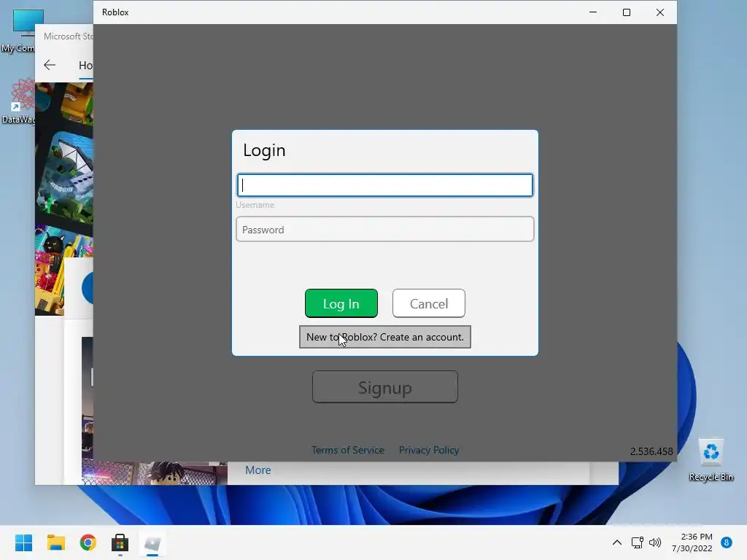
Task: Click Roblox version number 2.536.458
Action: pos(651,451)
